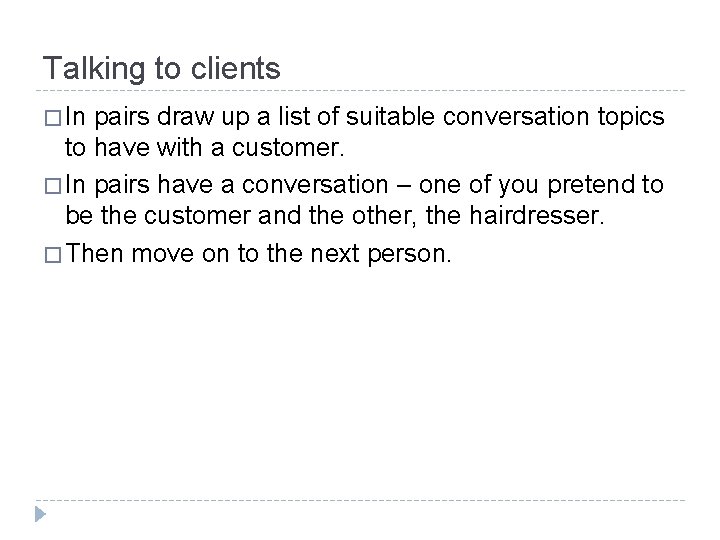Click the word 'hairdresser'
This screenshot has height=540, width=720.
click(535, 215)
